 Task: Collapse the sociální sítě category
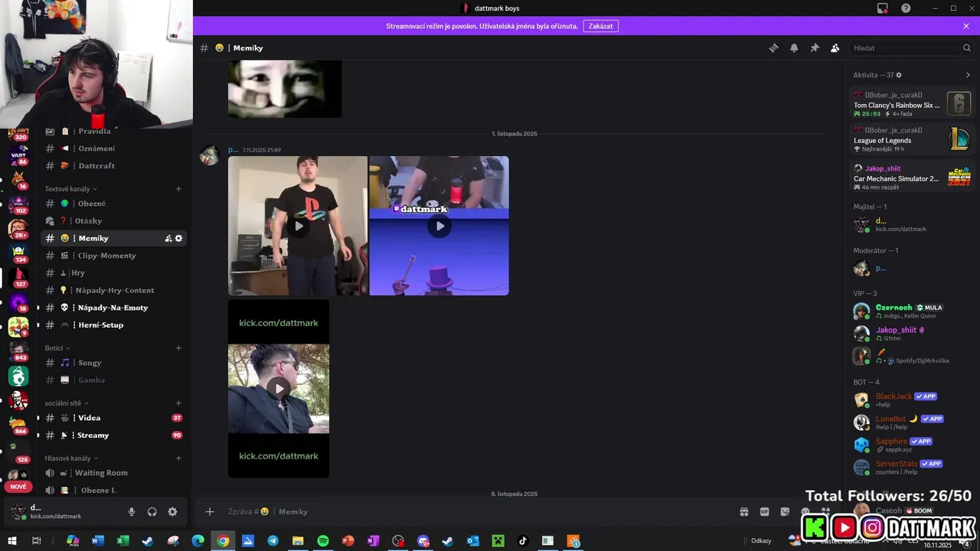click(x=66, y=403)
